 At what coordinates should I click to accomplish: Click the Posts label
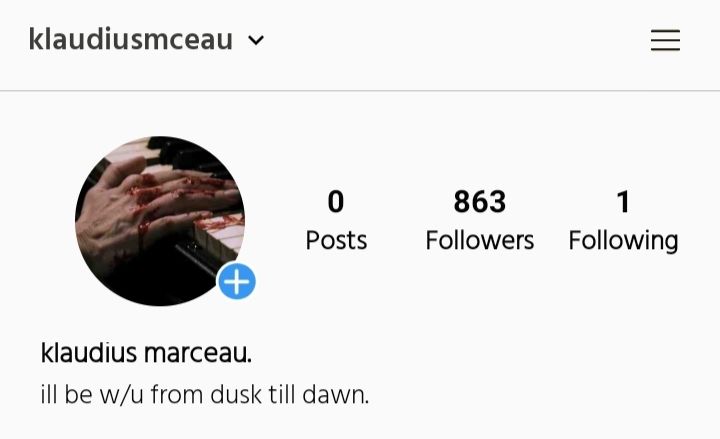click(336, 240)
